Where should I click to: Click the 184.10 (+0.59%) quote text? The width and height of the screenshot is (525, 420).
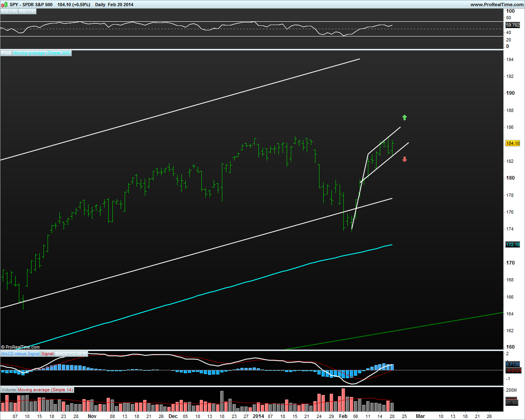click(x=74, y=5)
